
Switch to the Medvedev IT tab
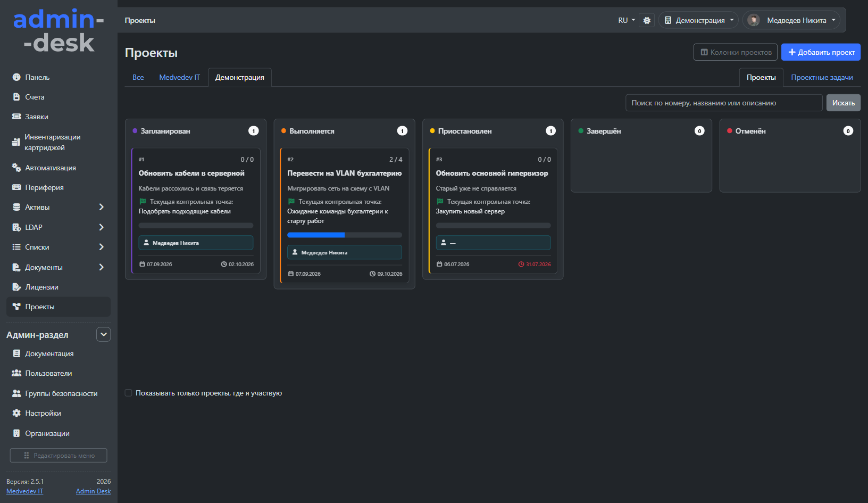click(180, 77)
